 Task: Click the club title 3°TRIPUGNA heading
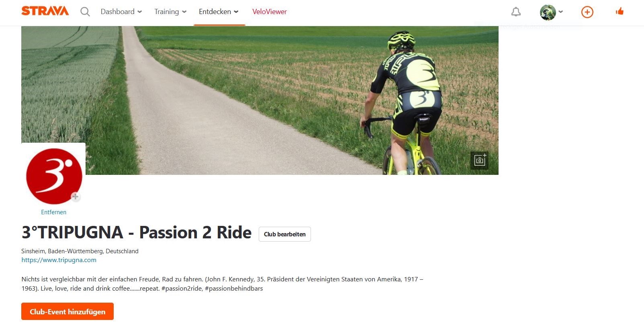(137, 233)
